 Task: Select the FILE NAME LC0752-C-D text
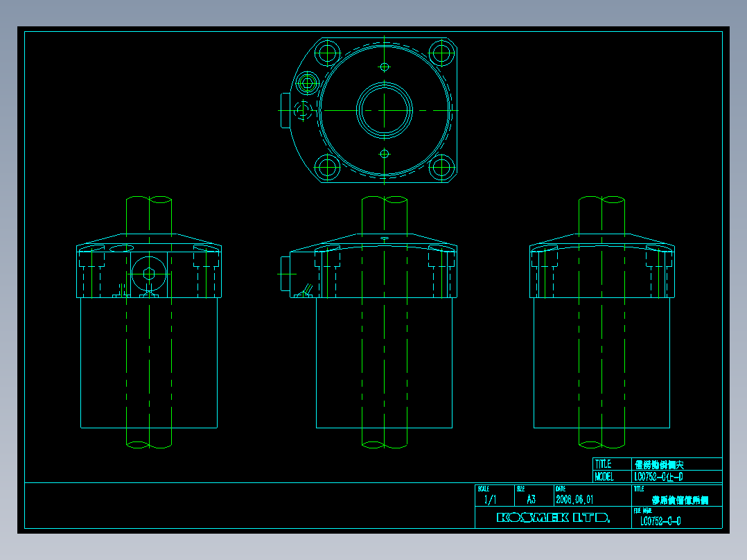point(660,521)
